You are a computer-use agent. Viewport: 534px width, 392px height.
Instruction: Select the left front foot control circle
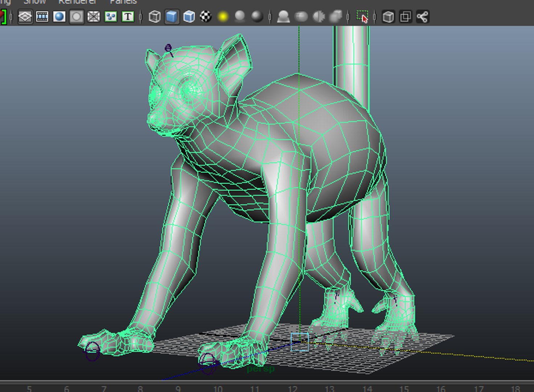click(92, 351)
